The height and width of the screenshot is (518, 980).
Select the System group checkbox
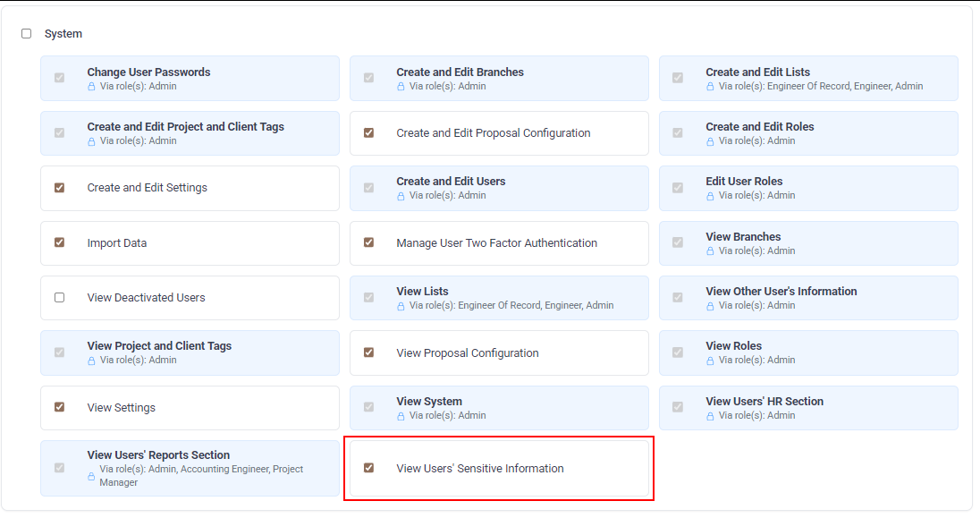[x=27, y=34]
